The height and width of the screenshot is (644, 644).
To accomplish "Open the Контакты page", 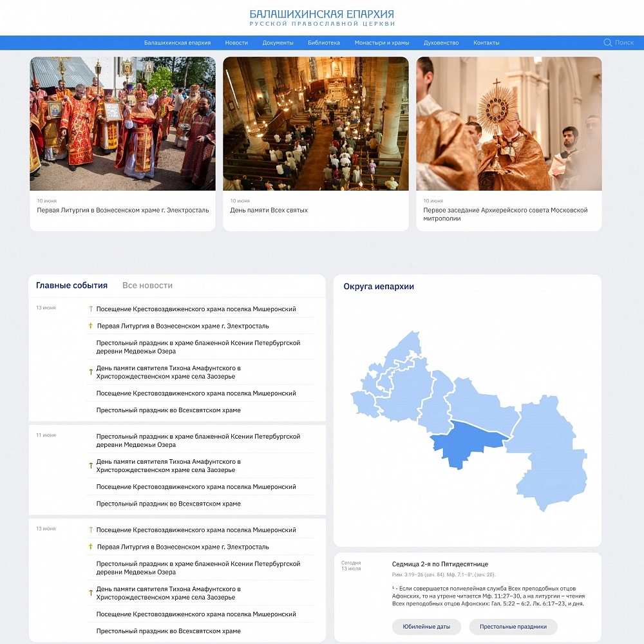I will click(486, 43).
